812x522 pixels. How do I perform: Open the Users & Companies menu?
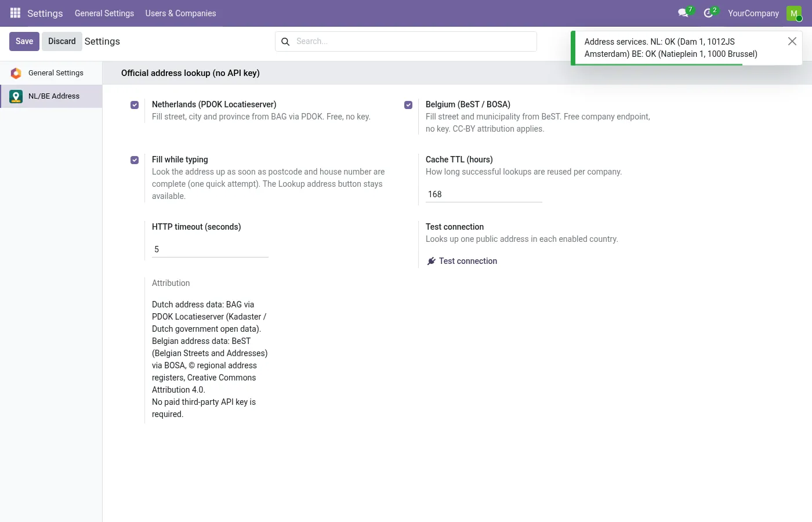coord(180,13)
